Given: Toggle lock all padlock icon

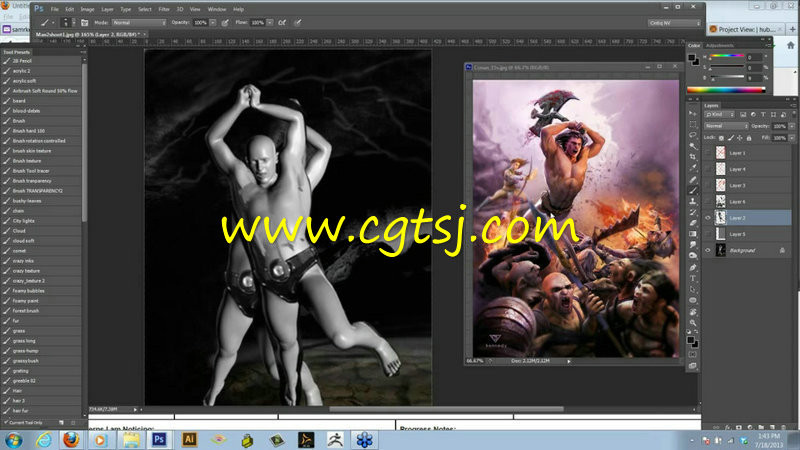Looking at the screenshot, I should [749, 138].
